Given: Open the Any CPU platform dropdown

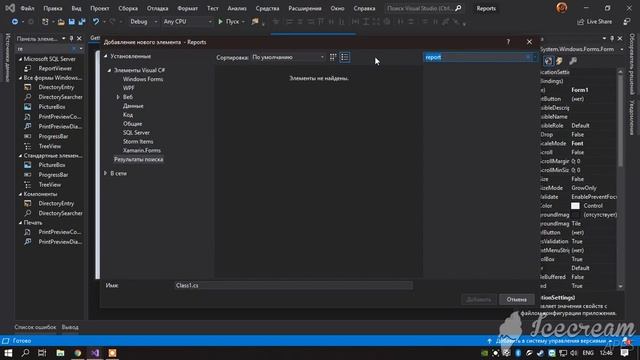Looking at the screenshot, I should coord(187,22).
